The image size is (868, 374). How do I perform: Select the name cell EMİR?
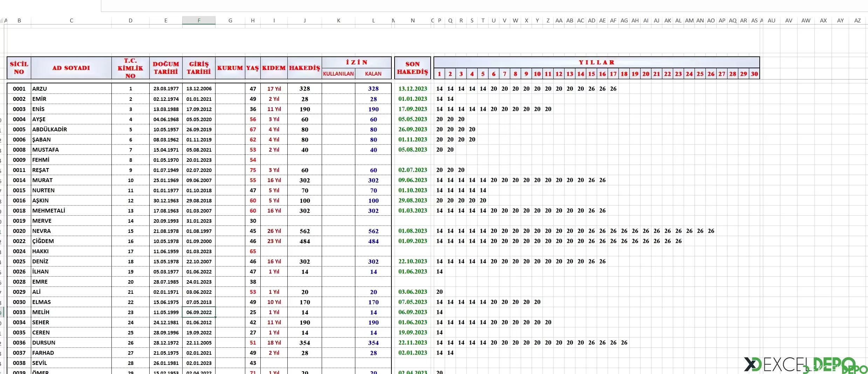point(71,99)
